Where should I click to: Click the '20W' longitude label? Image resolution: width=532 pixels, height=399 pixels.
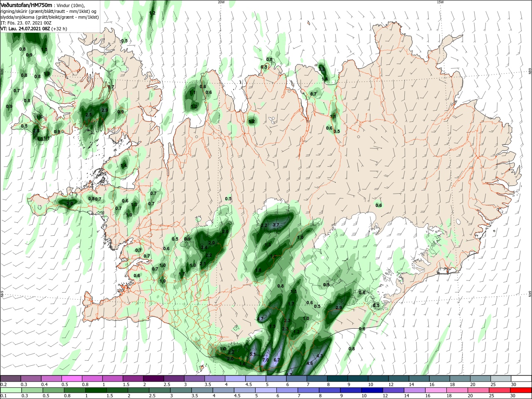pos(221,2)
